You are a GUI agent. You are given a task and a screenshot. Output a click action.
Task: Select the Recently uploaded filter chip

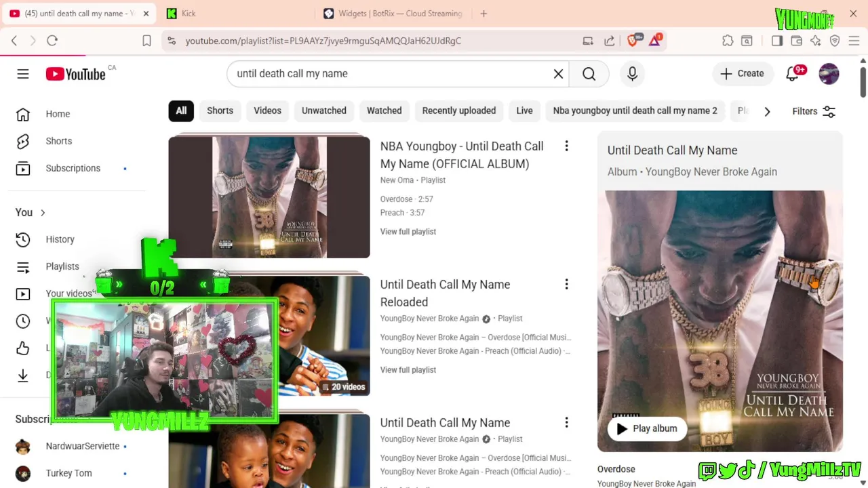click(459, 110)
